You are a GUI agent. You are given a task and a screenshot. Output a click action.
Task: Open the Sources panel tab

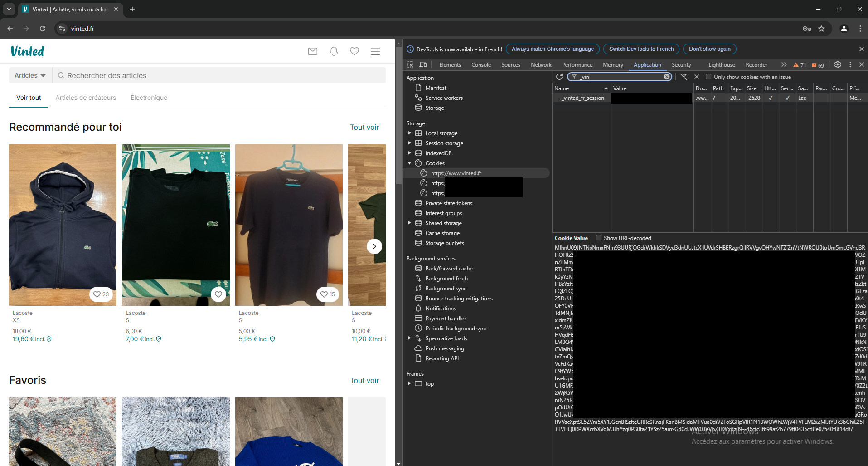point(511,65)
